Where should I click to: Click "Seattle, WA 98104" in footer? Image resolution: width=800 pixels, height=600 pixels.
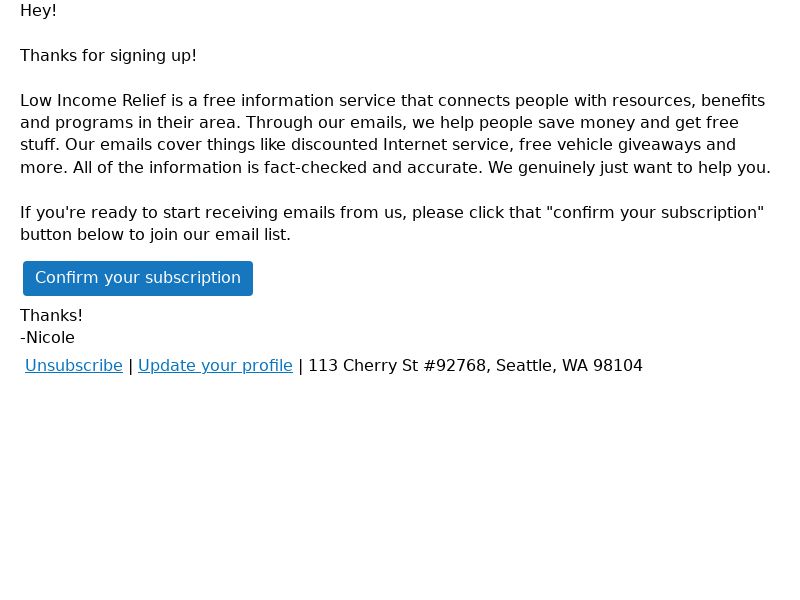pos(569,365)
